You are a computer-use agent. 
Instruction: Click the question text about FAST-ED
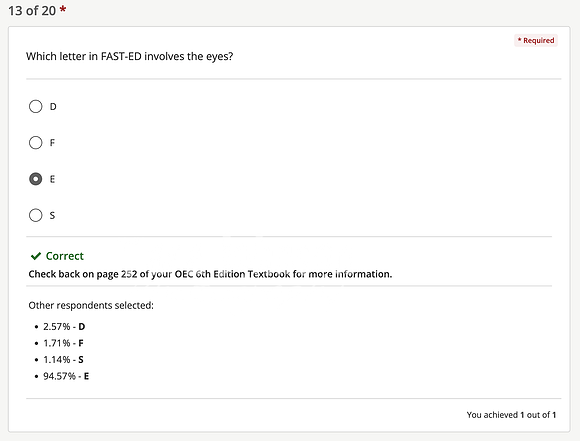[129, 56]
